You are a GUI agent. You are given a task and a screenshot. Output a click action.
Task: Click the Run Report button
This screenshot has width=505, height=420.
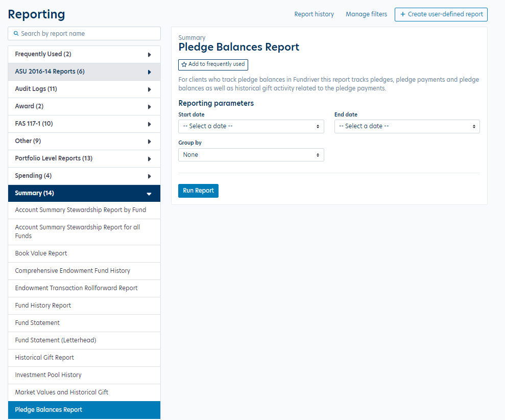click(x=199, y=191)
